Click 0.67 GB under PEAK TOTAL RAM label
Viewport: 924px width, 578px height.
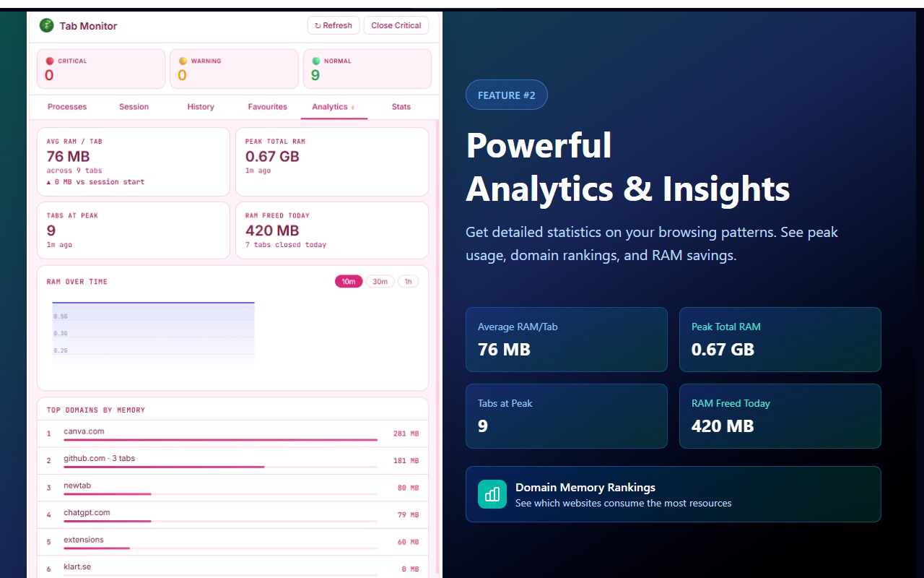(x=272, y=156)
